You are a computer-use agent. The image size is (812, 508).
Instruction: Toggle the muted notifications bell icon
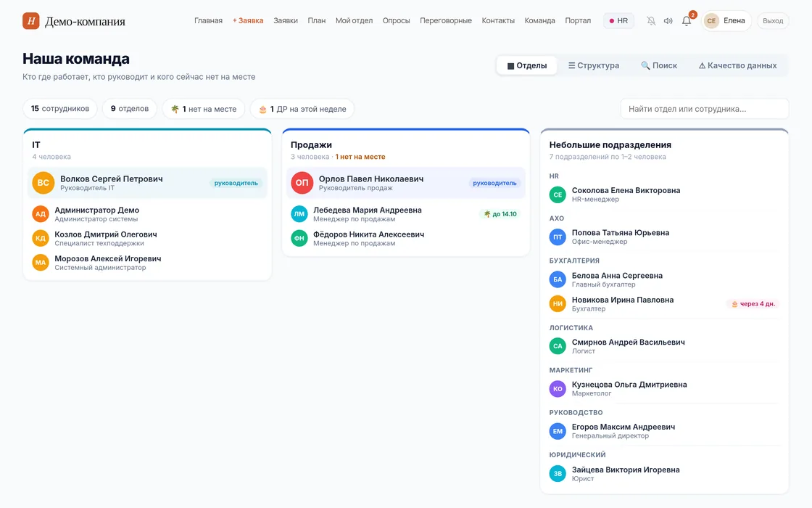point(651,21)
